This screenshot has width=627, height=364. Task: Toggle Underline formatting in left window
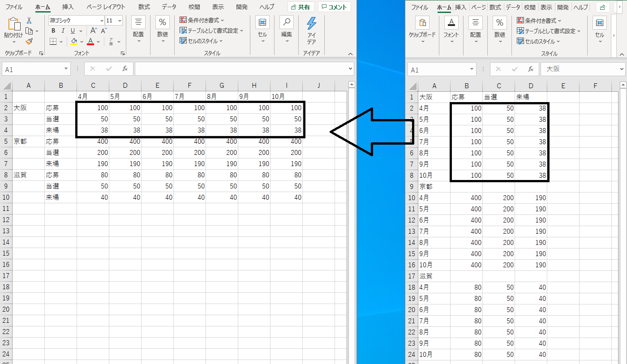point(73,31)
